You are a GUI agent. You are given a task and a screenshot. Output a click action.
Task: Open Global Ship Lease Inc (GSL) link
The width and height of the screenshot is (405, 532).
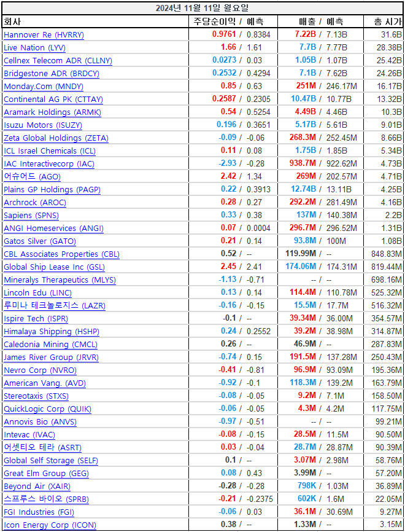coord(54,267)
